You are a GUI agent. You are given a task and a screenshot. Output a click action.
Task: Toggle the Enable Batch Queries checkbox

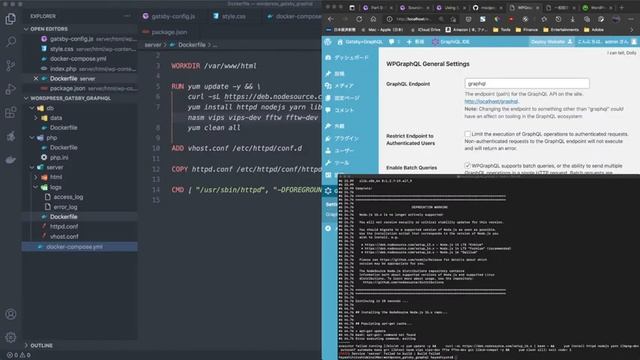[x=467, y=166]
